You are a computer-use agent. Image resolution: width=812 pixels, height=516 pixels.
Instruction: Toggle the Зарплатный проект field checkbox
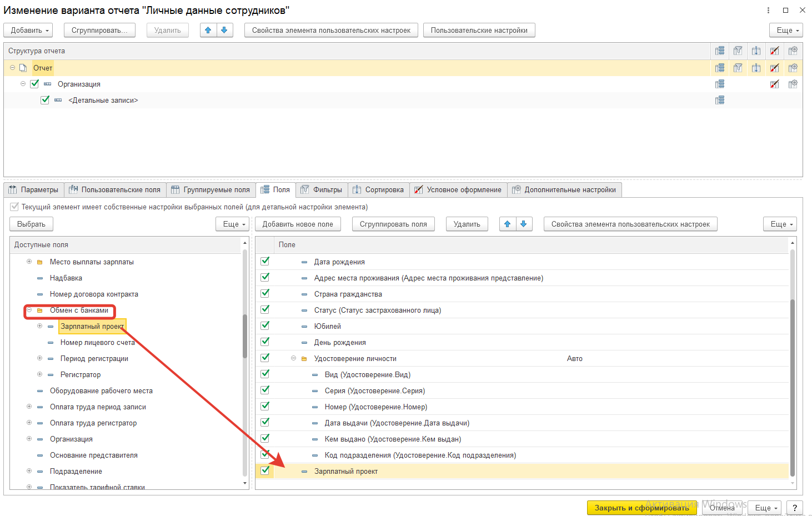(265, 470)
